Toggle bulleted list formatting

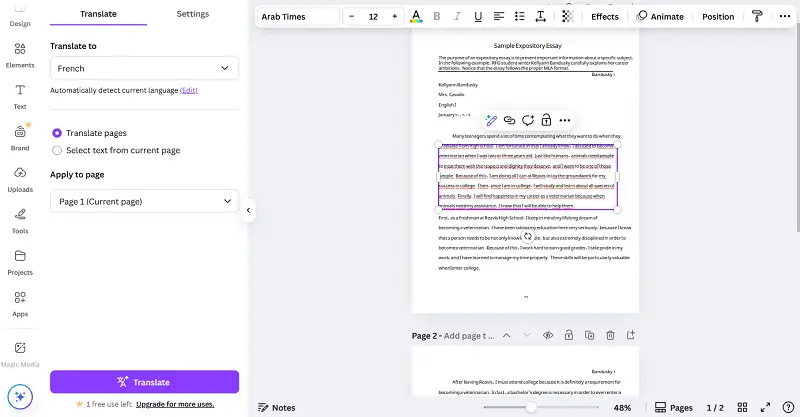[x=519, y=16]
